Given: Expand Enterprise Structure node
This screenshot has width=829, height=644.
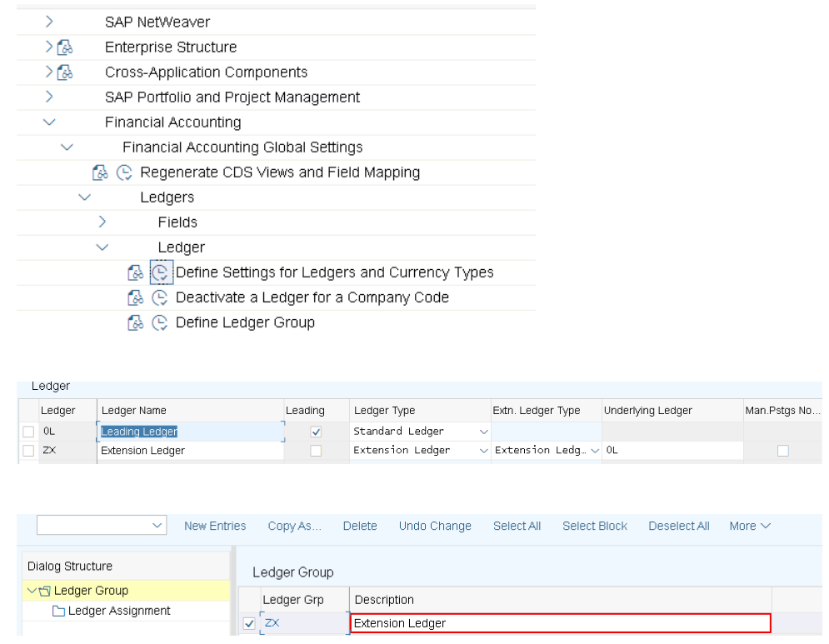Looking at the screenshot, I should point(49,47).
